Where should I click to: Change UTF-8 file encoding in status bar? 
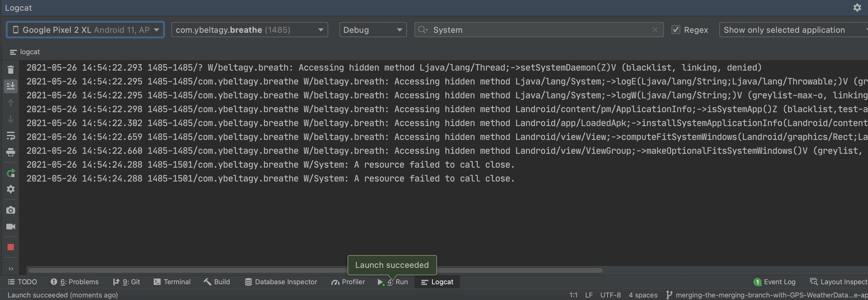[610, 295]
